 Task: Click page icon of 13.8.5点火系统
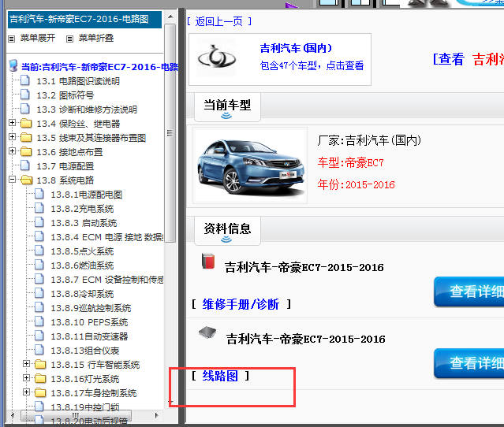(39, 250)
